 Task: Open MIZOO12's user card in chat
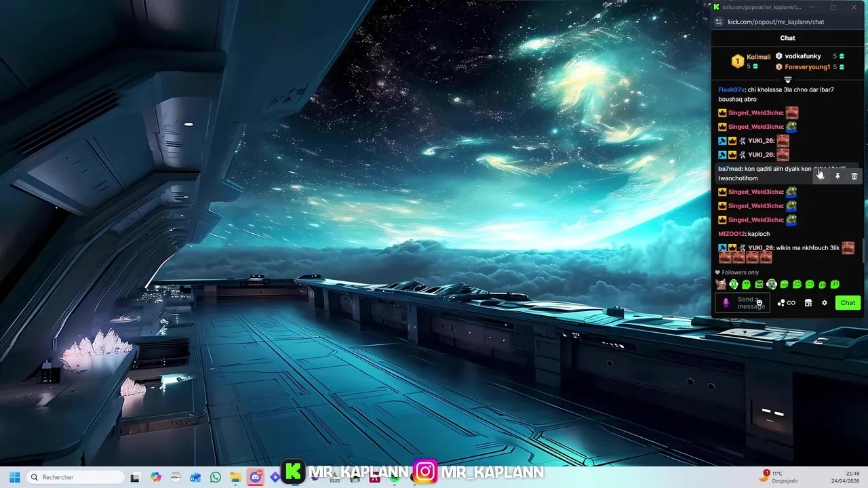732,234
